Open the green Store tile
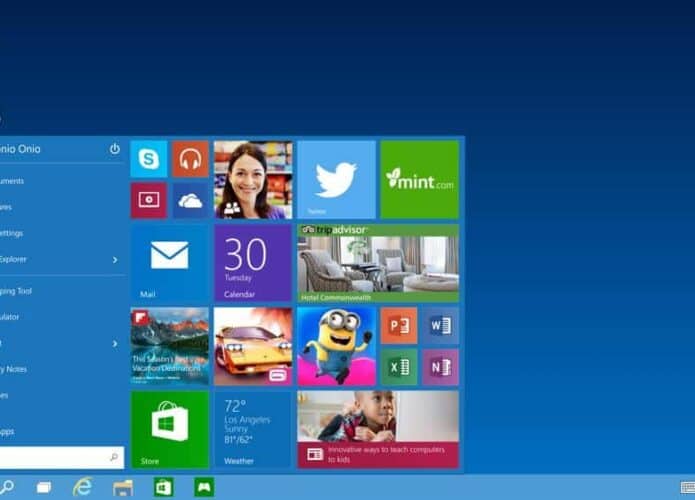The width and height of the screenshot is (695, 500). [170, 430]
